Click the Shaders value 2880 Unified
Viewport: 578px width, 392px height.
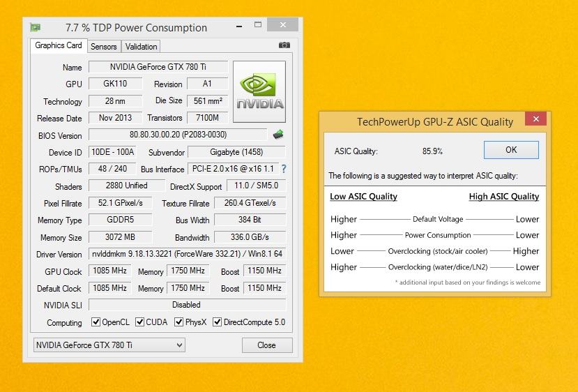pos(127,186)
